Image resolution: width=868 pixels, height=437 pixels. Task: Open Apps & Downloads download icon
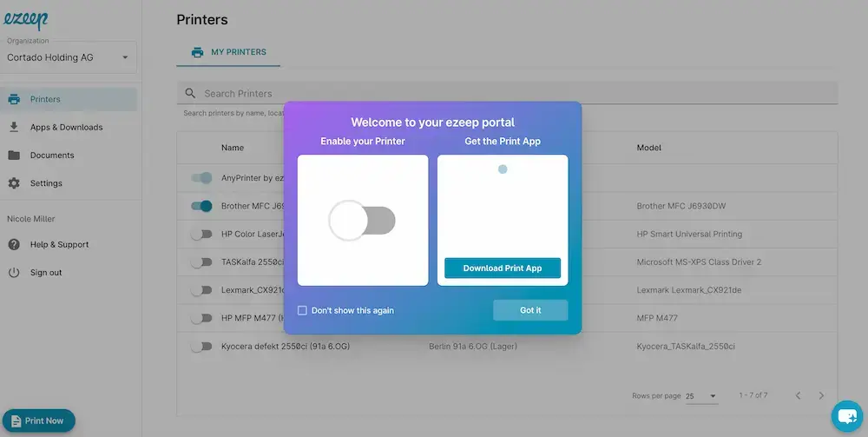click(14, 127)
